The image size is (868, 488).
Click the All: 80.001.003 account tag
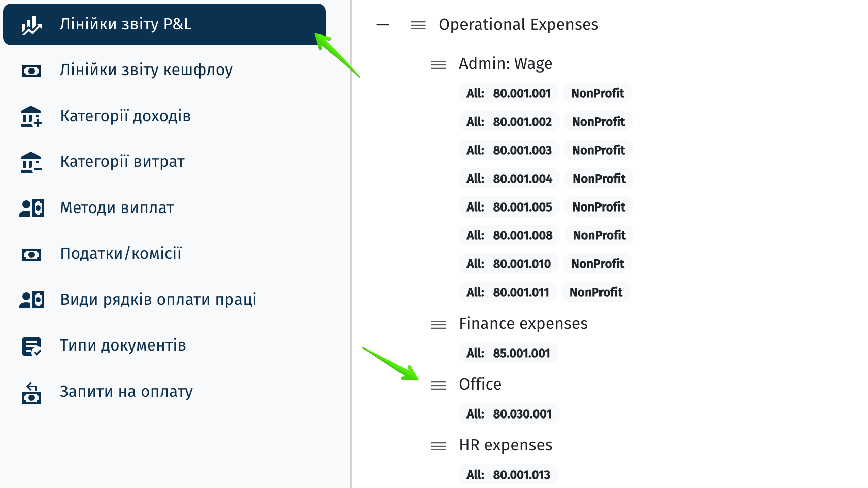pos(509,150)
